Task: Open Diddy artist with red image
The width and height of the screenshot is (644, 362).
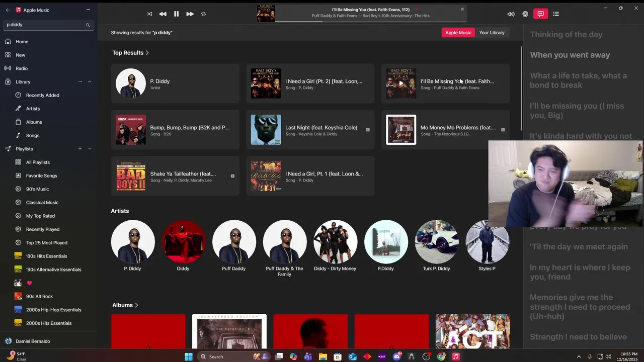Action: pos(183,242)
